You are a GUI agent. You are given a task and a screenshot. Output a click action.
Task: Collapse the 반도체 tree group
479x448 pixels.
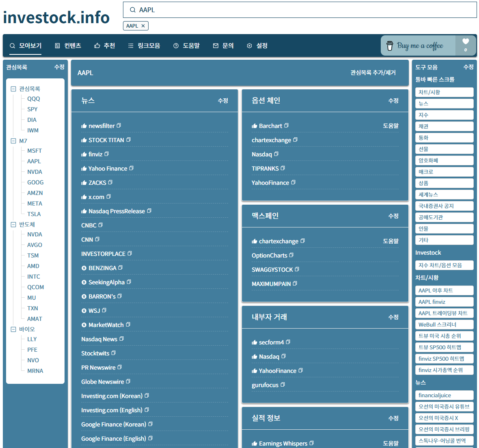13,225
